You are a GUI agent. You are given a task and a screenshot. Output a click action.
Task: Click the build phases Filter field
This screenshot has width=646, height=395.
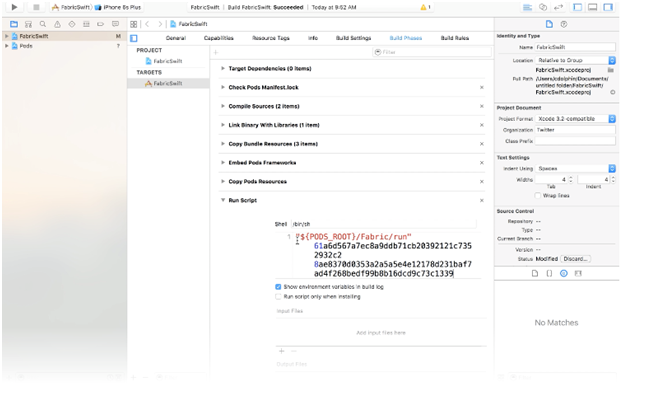click(x=432, y=52)
